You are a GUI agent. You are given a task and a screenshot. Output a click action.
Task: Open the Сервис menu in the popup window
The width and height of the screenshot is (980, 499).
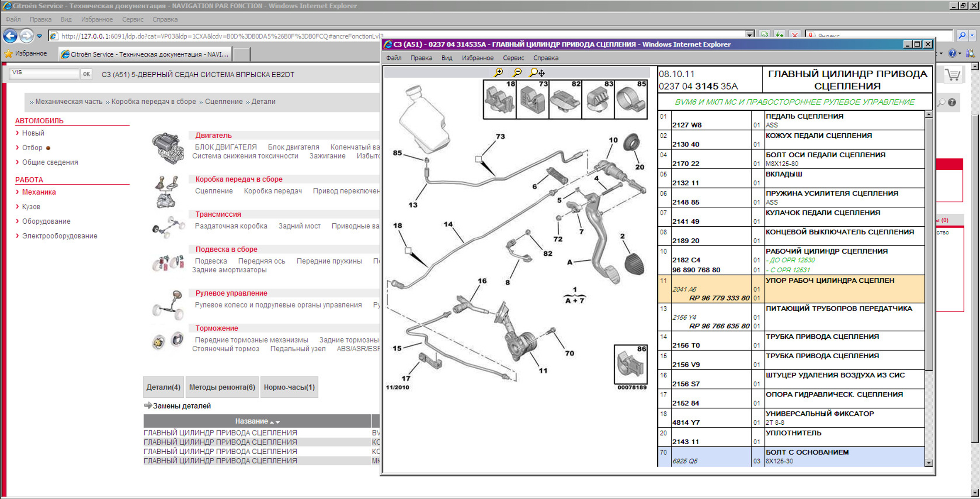pyautogui.click(x=513, y=58)
